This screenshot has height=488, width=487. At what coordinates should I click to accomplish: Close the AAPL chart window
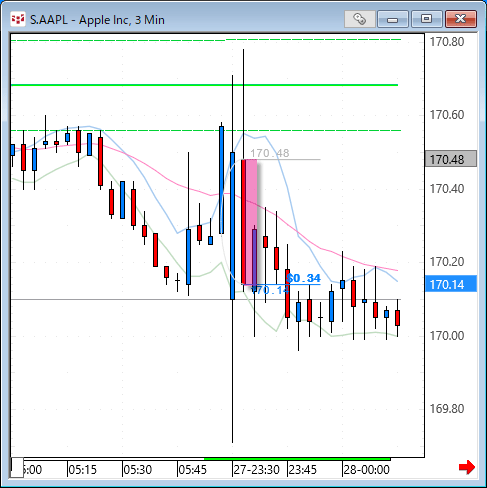pyautogui.click(x=461, y=19)
